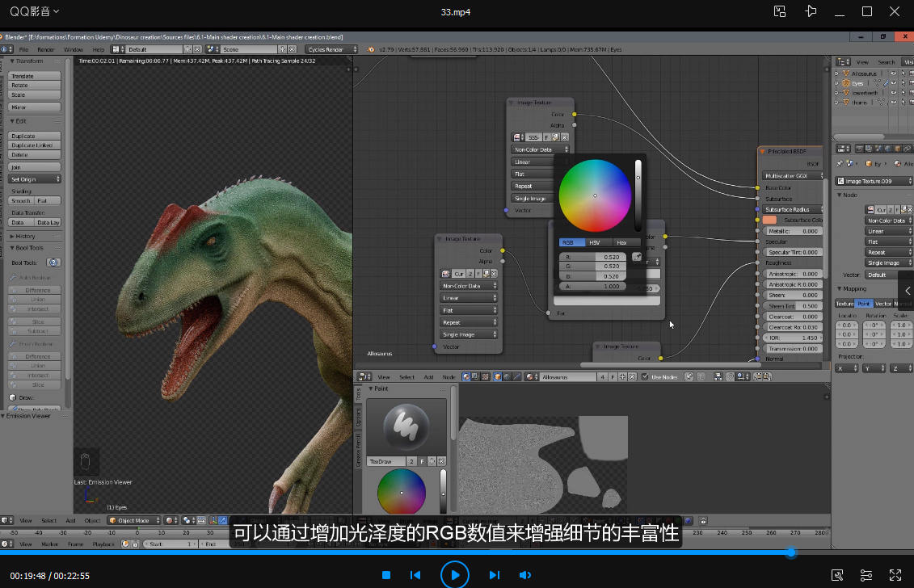Viewport: 914px width, 588px height.
Task: Skip to the next video
Action: click(495, 575)
